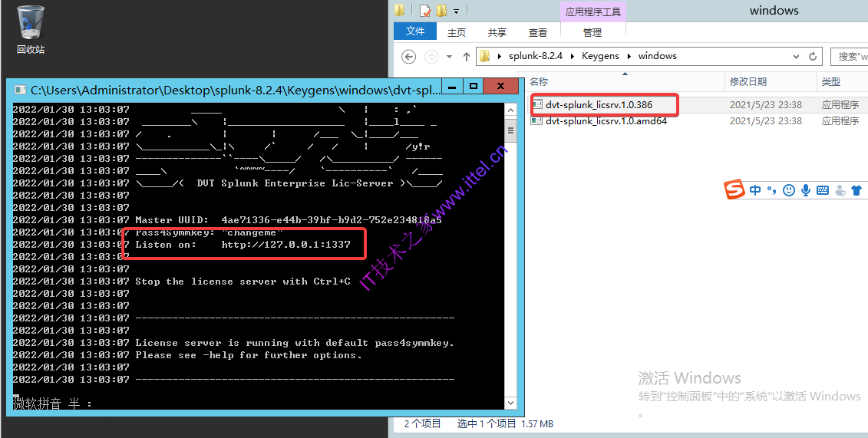This screenshot has width=868, height=438.
Task: Click the 应用程序工具 contextual tab header
Action: coord(593,12)
